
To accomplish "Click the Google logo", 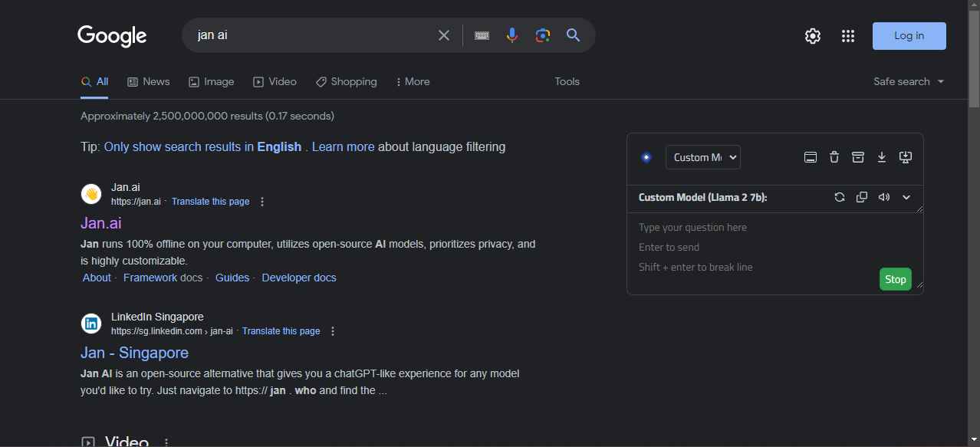I will [112, 36].
